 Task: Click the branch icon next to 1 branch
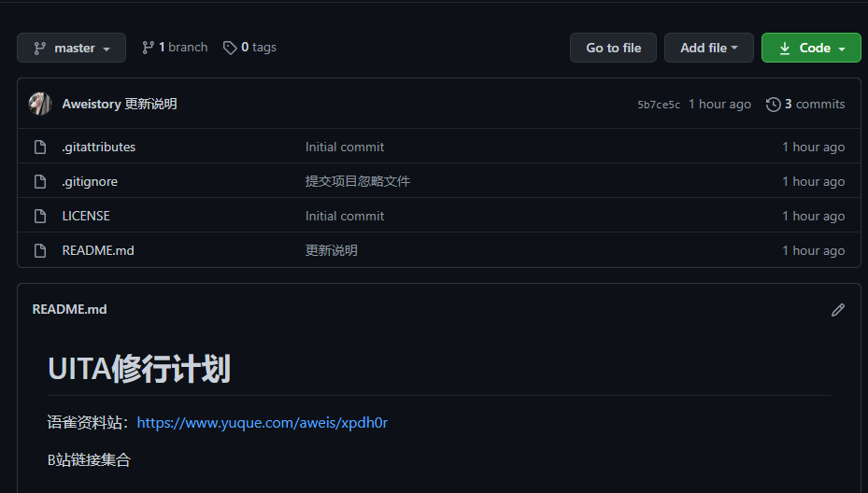click(x=148, y=48)
